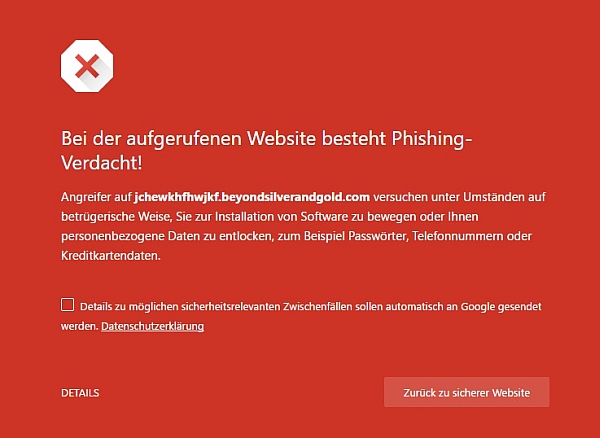Click the 'Phishing-' word in the heading

coord(432,139)
